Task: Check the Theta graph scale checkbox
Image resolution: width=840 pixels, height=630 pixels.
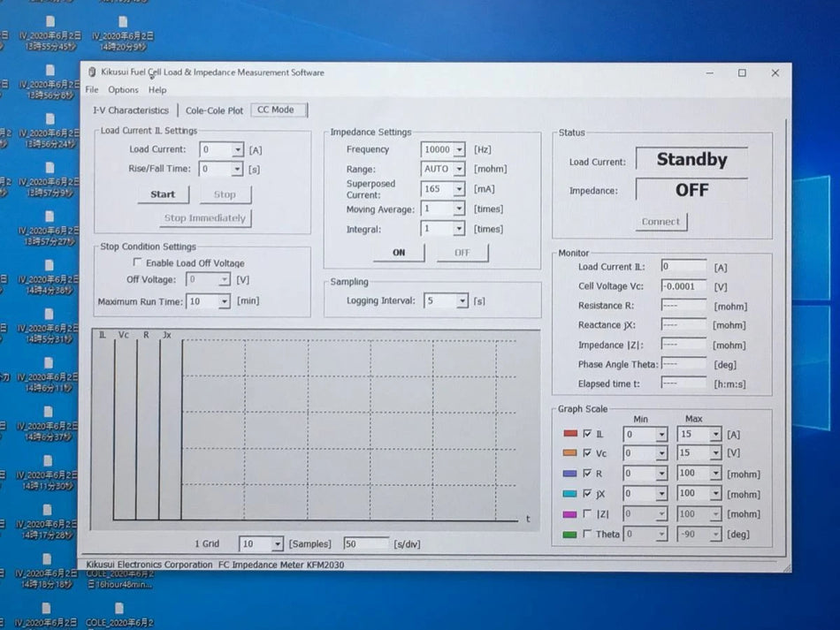Action: [x=588, y=534]
